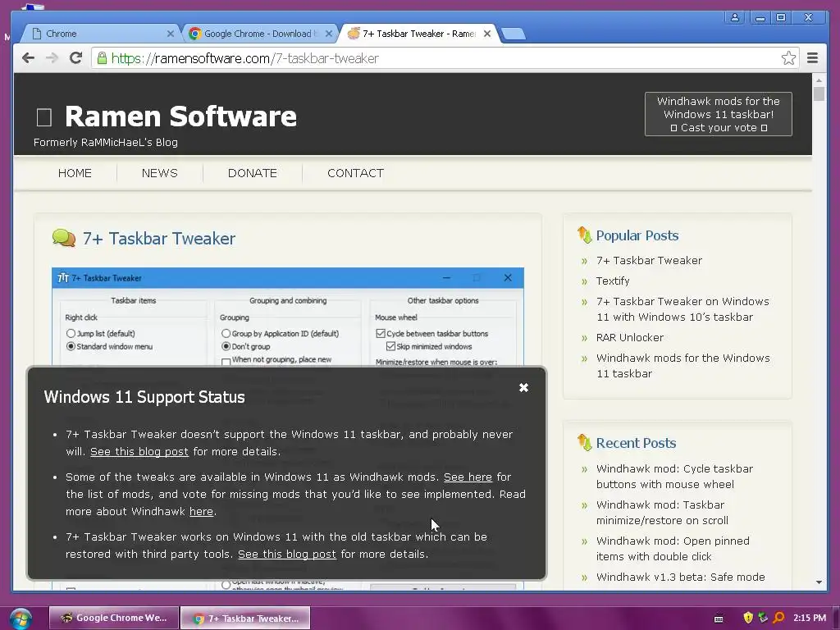The height and width of the screenshot is (630, 840).
Task: Click the 'Ramen Software' site title
Action: click(x=180, y=116)
